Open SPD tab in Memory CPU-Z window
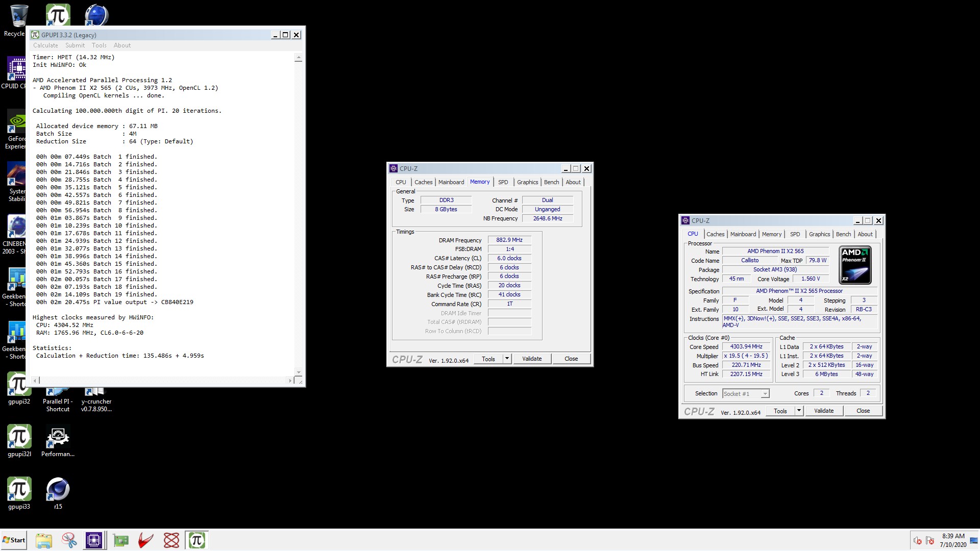 click(503, 182)
